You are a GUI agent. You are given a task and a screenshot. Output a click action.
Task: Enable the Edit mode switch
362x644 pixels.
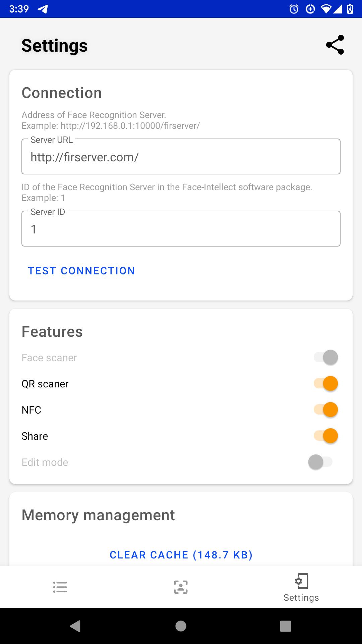click(x=320, y=462)
